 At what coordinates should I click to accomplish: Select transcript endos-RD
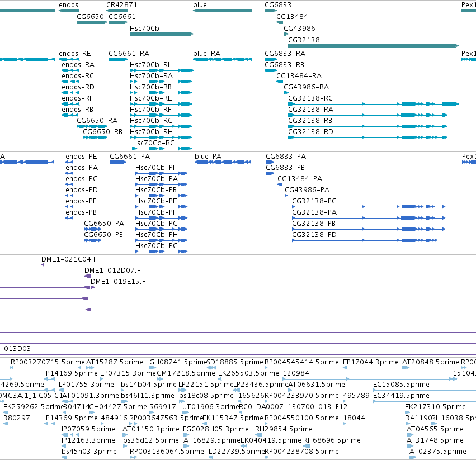[x=78, y=87]
